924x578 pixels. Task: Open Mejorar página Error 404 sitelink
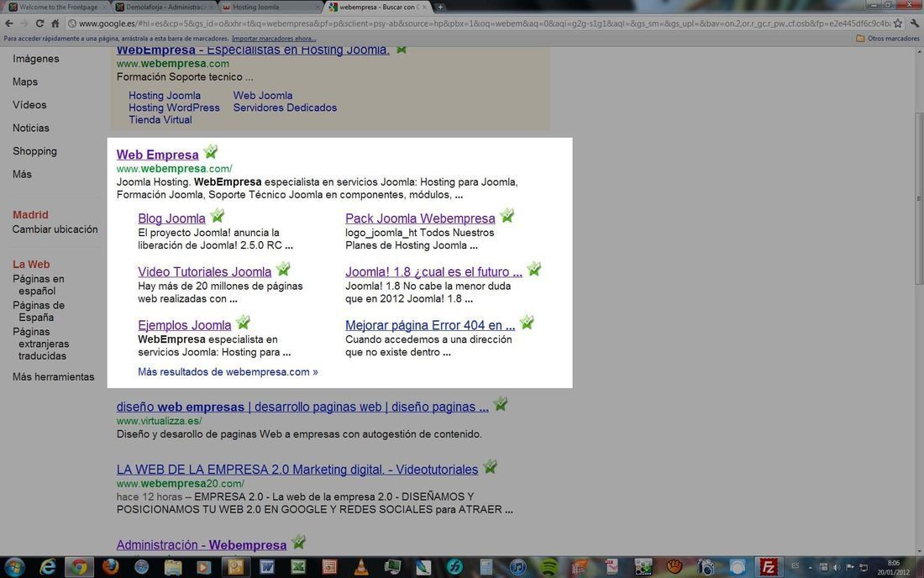tap(430, 325)
